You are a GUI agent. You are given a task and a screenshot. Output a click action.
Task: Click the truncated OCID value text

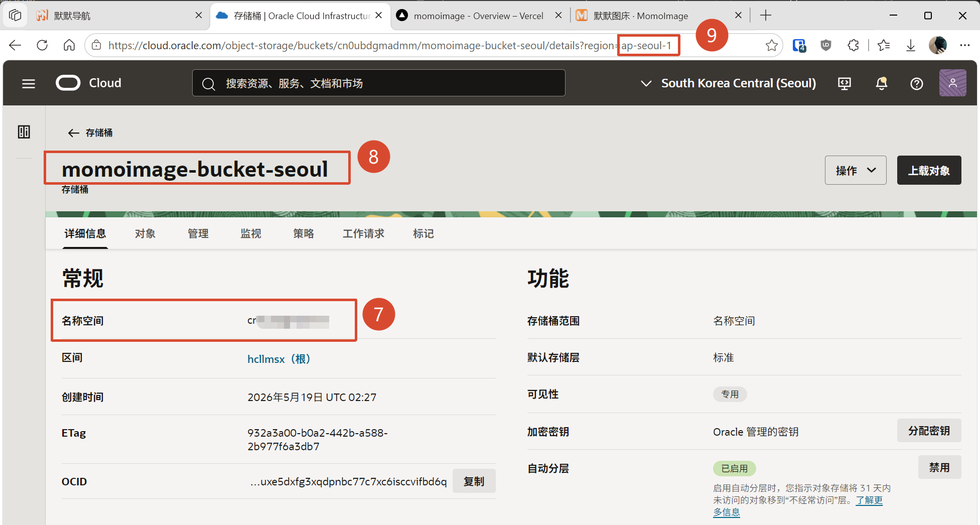[349, 481]
